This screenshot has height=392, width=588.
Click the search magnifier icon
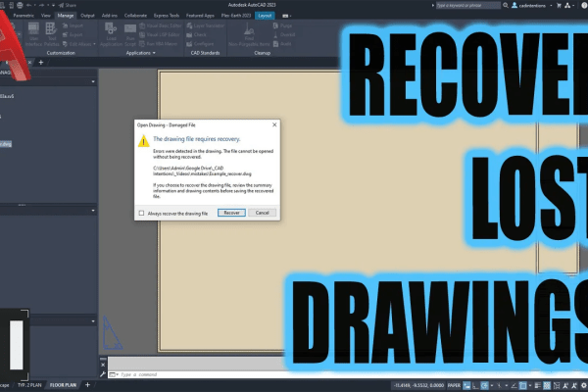coord(505,5)
